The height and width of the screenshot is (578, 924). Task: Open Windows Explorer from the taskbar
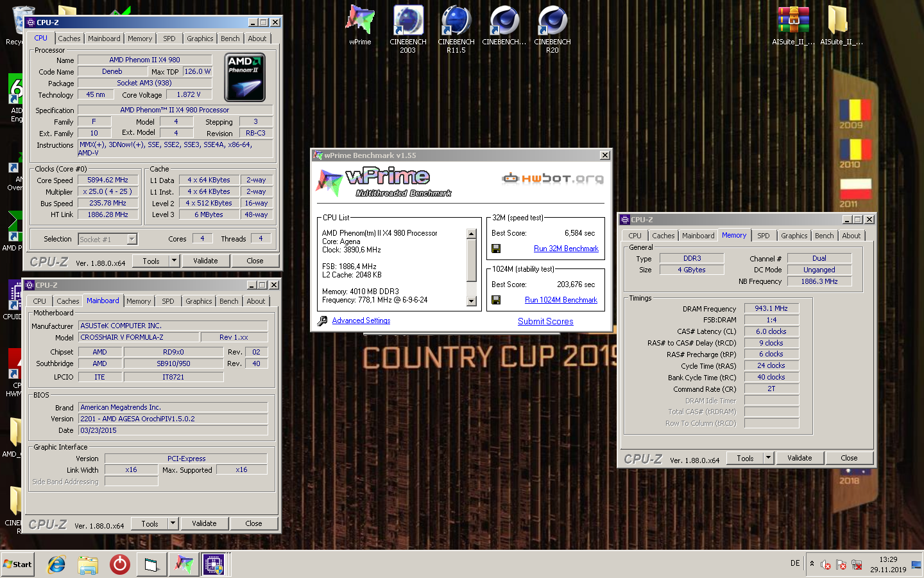(x=88, y=565)
